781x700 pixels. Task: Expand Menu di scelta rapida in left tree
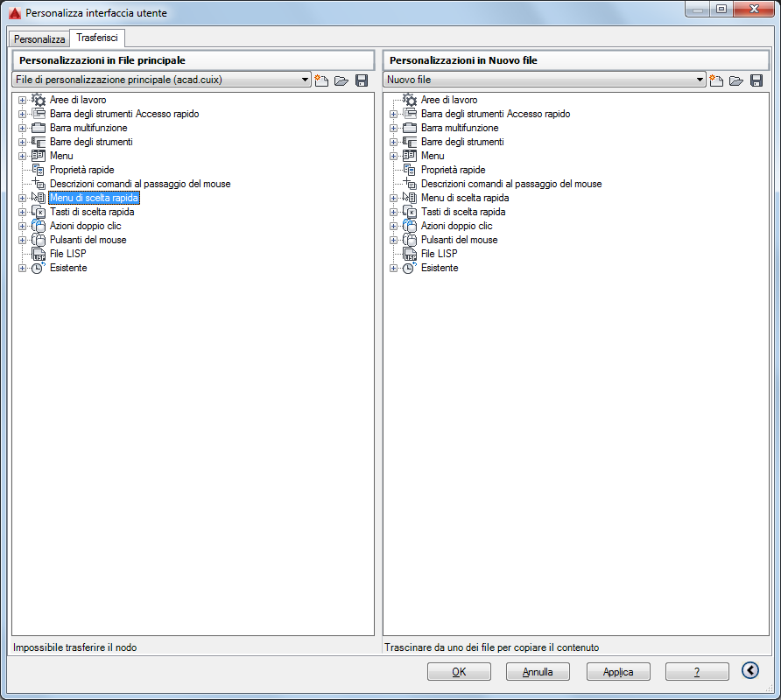[x=22, y=198]
